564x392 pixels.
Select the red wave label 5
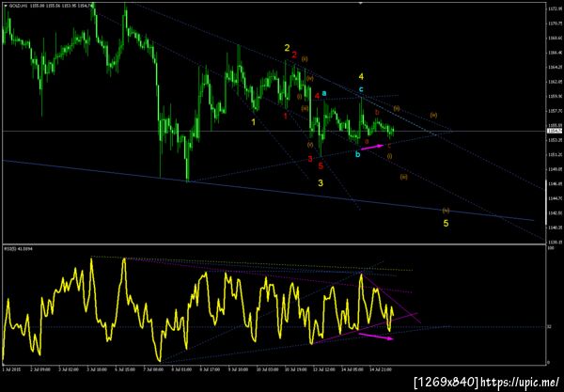pyautogui.click(x=321, y=165)
